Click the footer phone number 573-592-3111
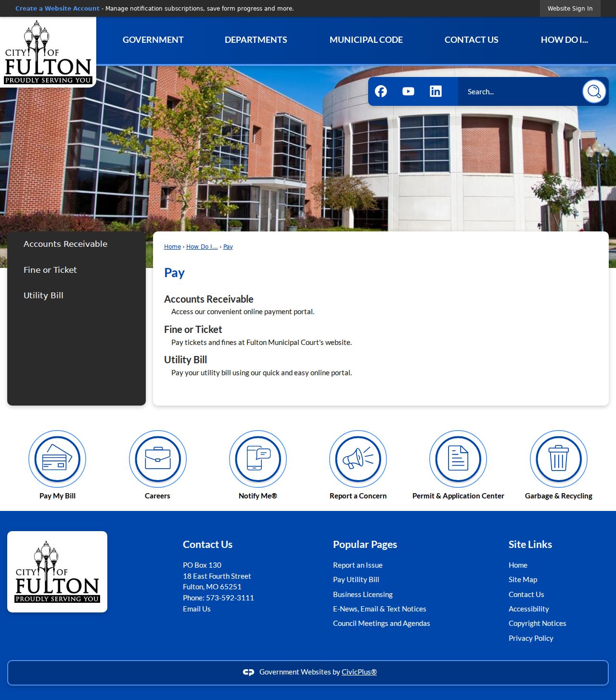Image resolution: width=616 pixels, height=700 pixels. pyautogui.click(x=230, y=598)
